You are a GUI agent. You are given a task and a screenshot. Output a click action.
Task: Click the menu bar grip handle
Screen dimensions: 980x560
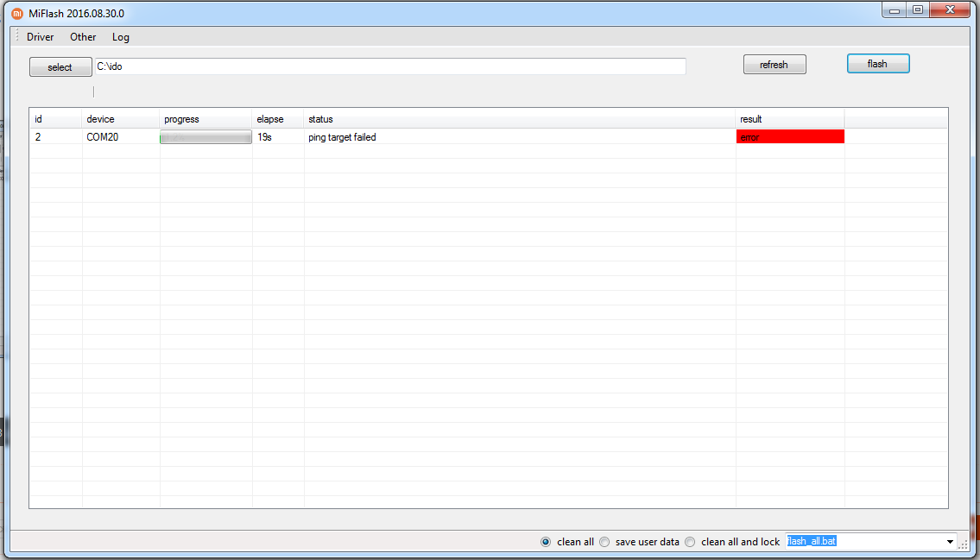click(17, 37)
